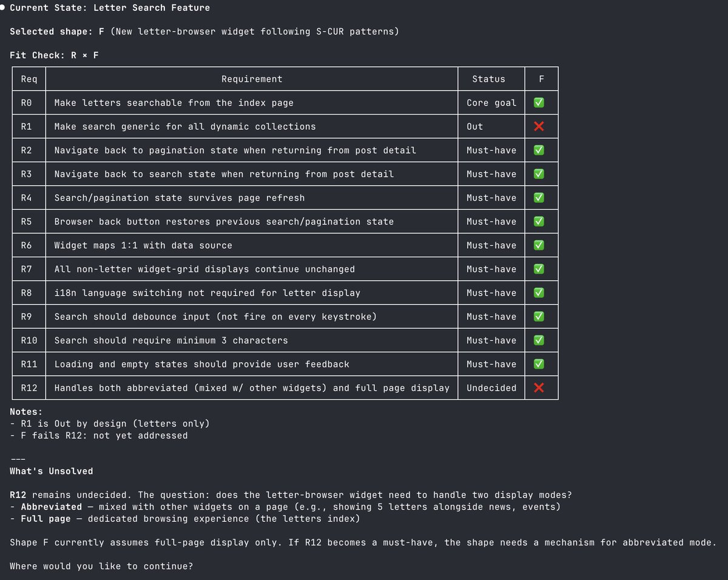Click the green checkmark in the R3 row
The width and height of the screenshot is (728, 580).
538,174
